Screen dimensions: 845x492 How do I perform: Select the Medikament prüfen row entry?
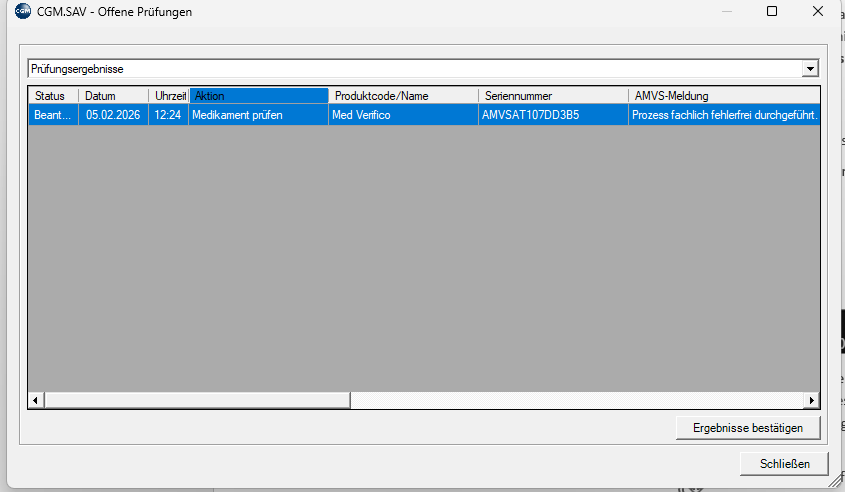pyautogui.click(x=238, y=115)
